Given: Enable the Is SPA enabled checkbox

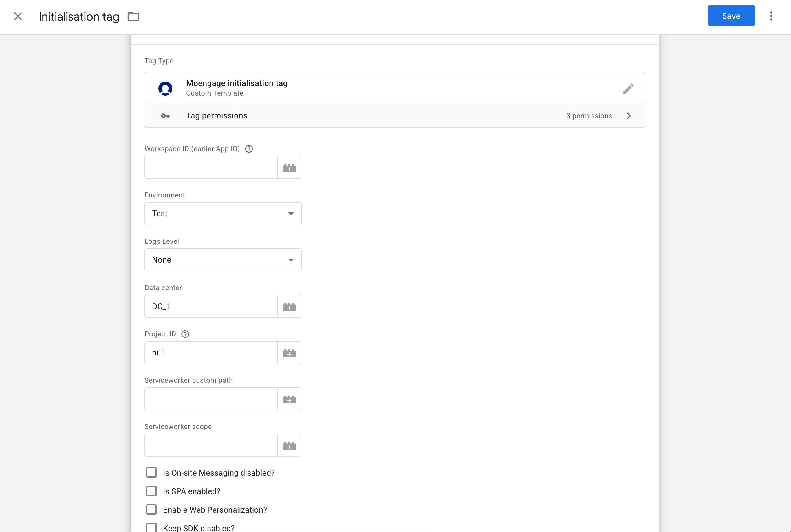Looking at the screenshot, I should point(151,491).
